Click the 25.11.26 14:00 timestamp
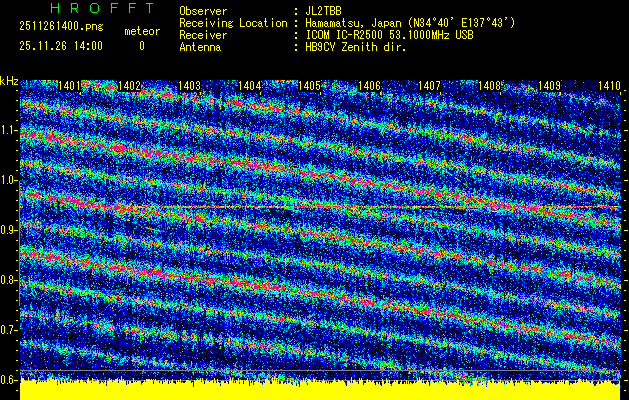This screenshot has height=400, width=629. [61, 46]
